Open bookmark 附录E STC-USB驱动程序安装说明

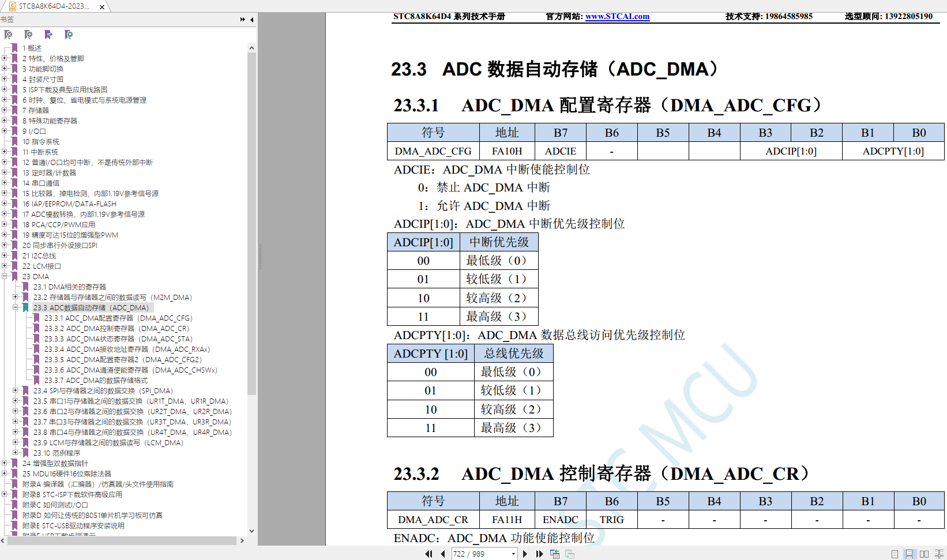pyautogui.click(x=73, y=525)
